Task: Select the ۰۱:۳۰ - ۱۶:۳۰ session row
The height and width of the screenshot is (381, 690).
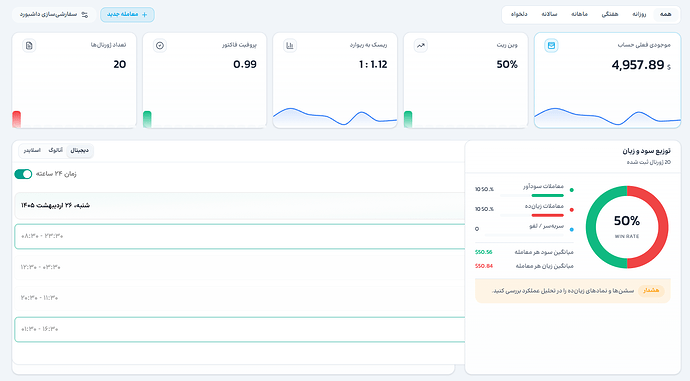Action: [240, 329]
